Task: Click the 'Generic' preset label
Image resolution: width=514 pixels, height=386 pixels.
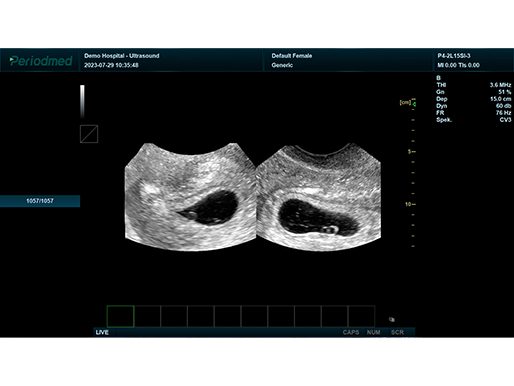Action: [282, 65]
